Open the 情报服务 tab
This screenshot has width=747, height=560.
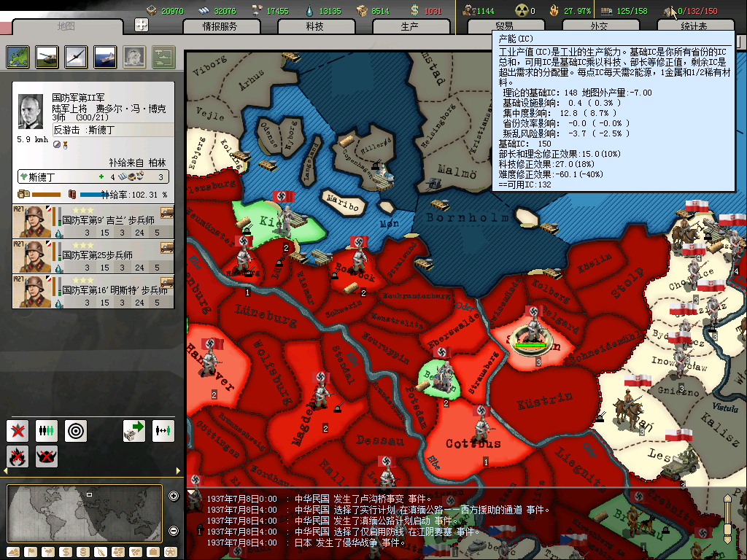(220, 27)
